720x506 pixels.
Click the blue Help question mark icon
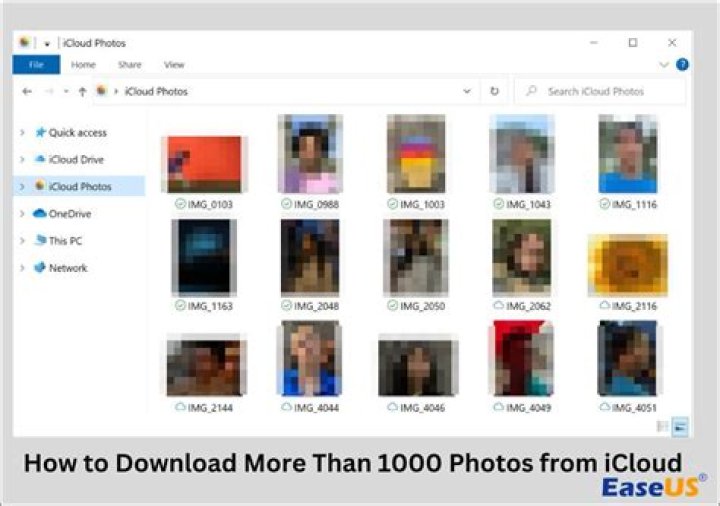682,65
